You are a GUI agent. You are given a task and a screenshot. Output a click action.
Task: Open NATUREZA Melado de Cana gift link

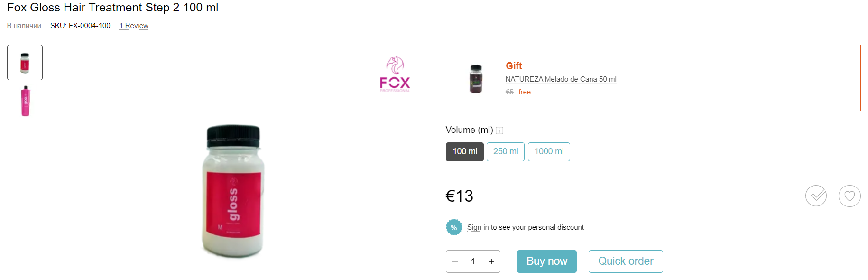click(x=561, y=79)
